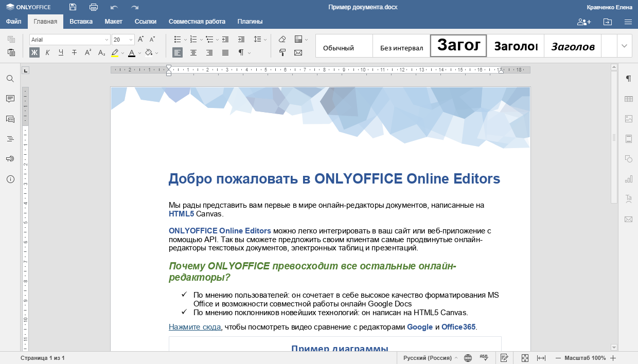Open table settings in right sidebar
This screenshot has width=638, height=364.
tap(628, 99)
